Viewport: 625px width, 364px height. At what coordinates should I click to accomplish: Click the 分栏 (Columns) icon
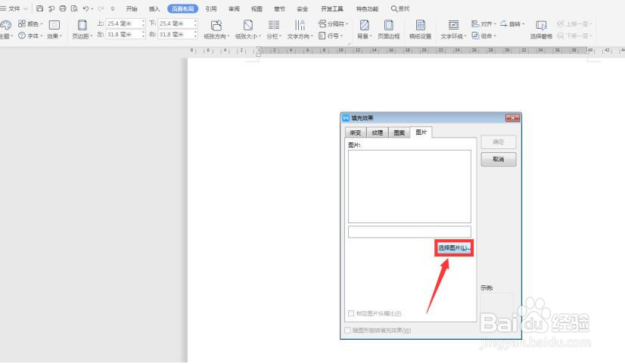pyautogui.click(x=273, y=25)
